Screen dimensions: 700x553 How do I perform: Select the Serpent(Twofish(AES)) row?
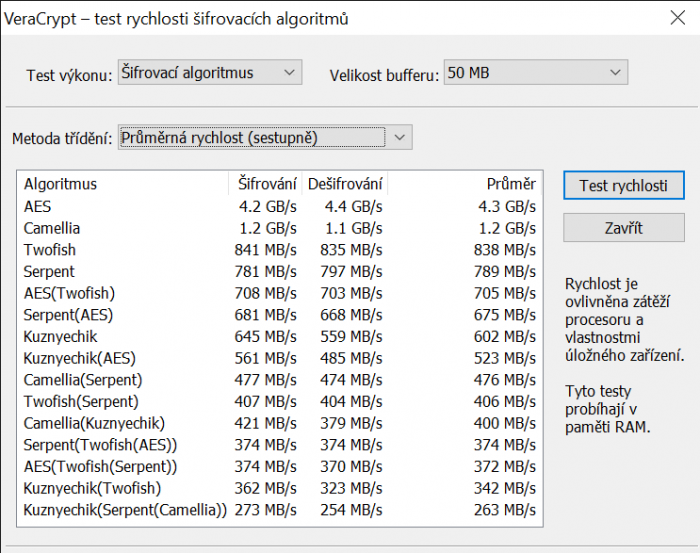pyautogui.click(x=100, y=445)
